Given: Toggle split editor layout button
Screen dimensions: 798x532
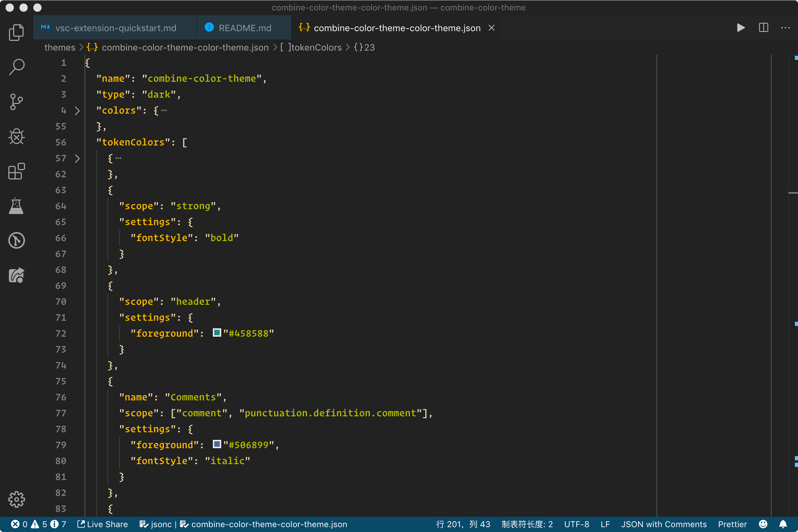Looking at the screenshot, I should (763, 28).
